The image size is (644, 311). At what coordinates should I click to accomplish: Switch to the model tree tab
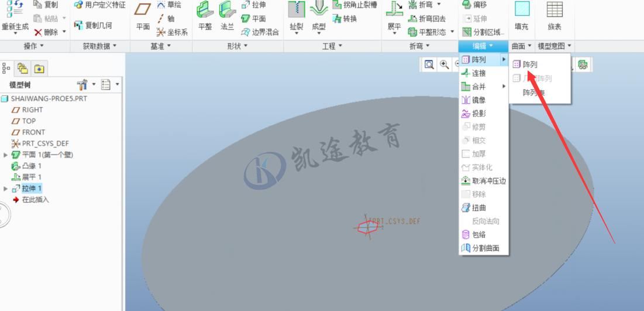(6, 69)
